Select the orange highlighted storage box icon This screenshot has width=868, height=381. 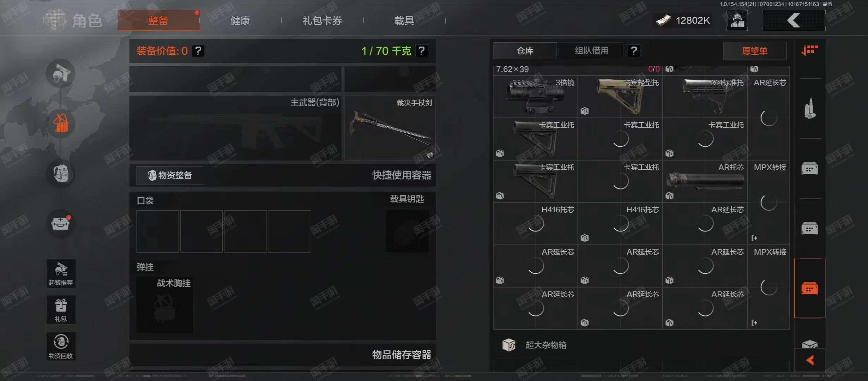[810, 289]
